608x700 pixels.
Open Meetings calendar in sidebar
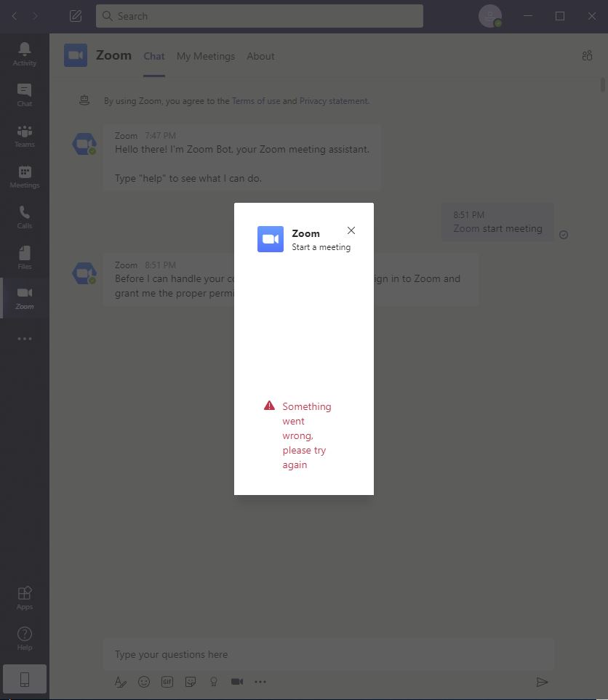click(x=25, y=177)
